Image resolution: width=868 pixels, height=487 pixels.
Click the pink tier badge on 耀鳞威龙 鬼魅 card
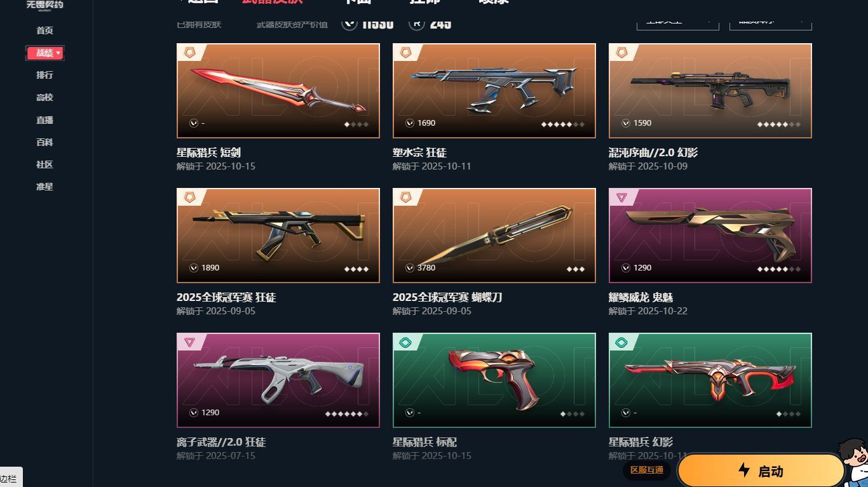[621, 197]
